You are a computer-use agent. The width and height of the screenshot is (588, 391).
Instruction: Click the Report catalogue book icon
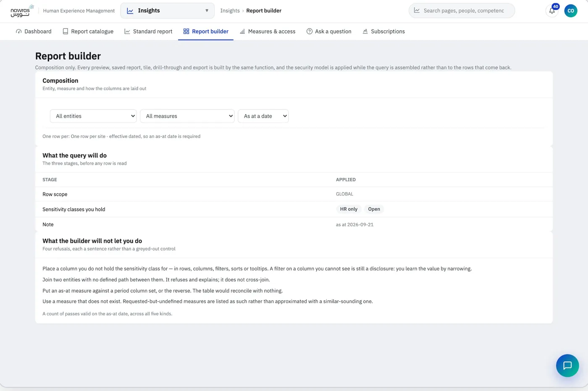point(66,31)
